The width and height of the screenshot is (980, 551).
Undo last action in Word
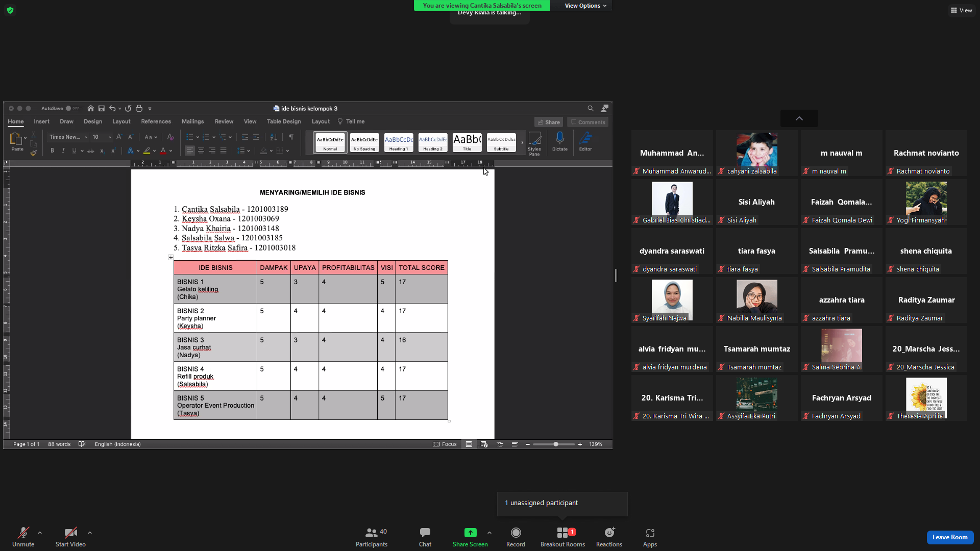point(112,108)
